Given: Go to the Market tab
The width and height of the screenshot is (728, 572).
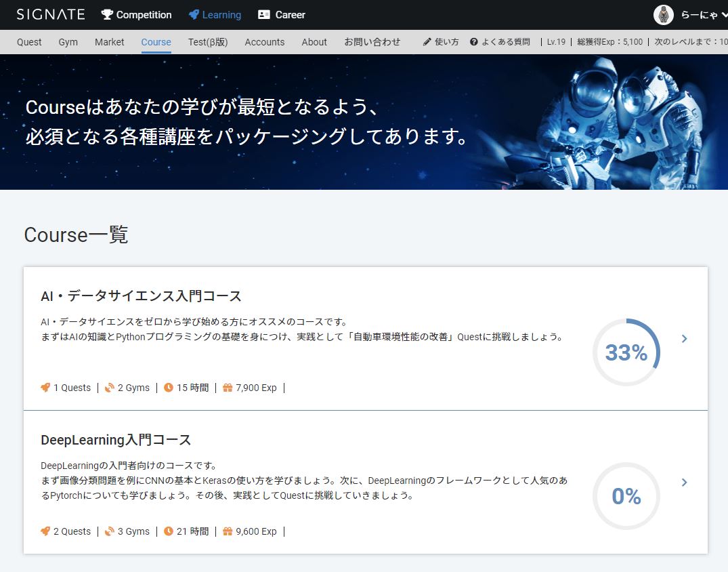Looking at the screenshot, I should point(109,42).
